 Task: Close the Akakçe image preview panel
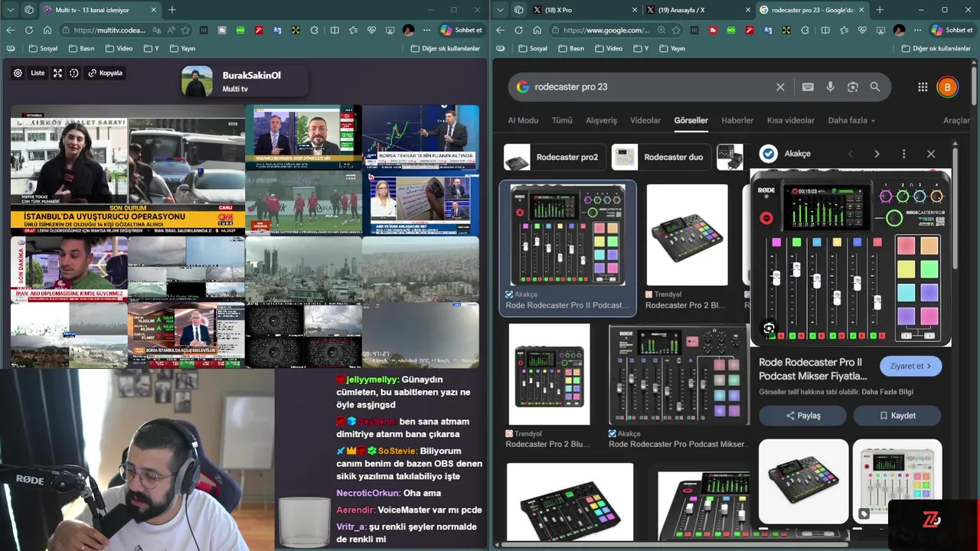[931, 154]
